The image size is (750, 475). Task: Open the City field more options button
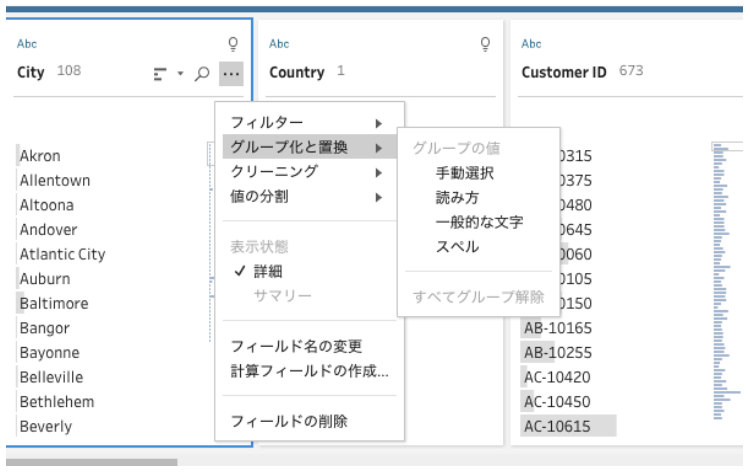231,74
